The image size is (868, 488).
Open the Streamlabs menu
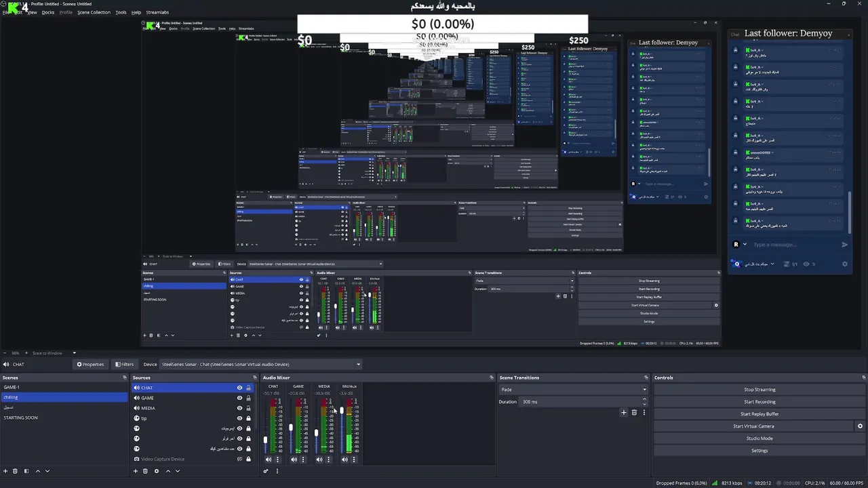point(157,12)
